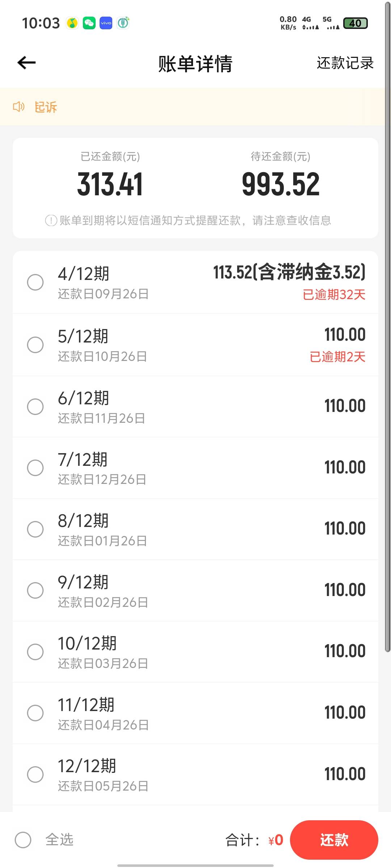391x868 pixels.
Task: Tap the speaker announcement icon
Action: click(18, 107)
